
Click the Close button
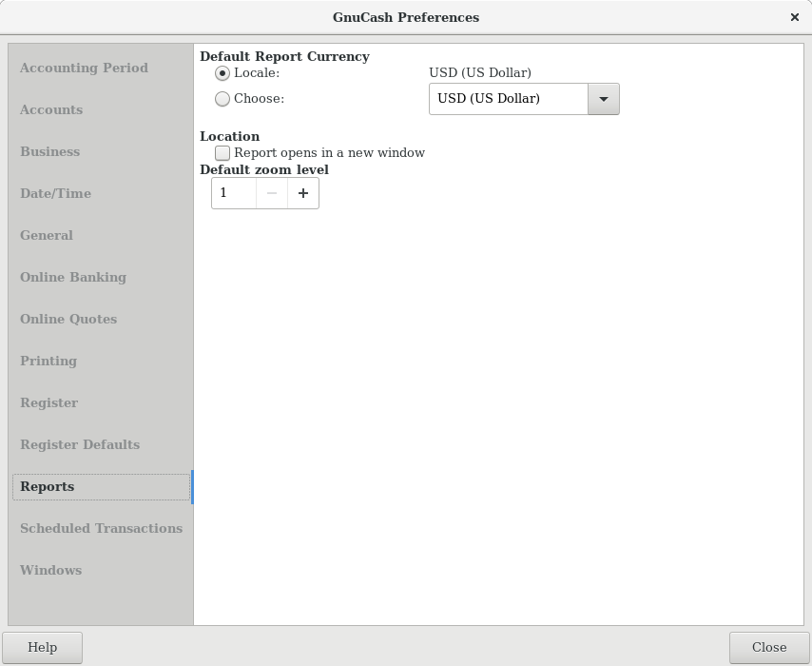pos(769,647)
